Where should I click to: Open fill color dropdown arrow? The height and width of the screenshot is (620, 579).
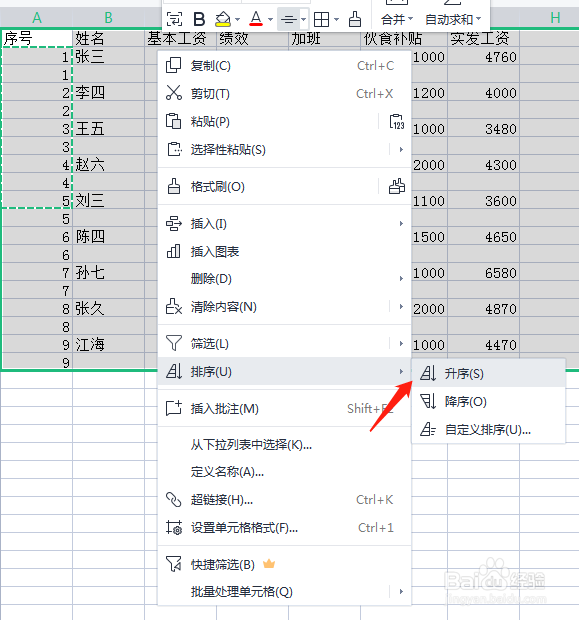tap(237, 19)
